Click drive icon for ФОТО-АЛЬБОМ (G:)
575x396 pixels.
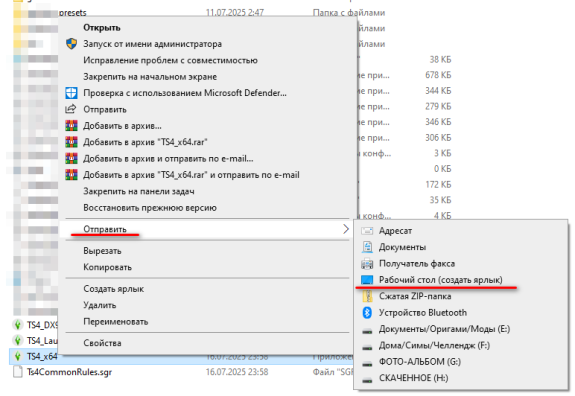click(367, 363)
